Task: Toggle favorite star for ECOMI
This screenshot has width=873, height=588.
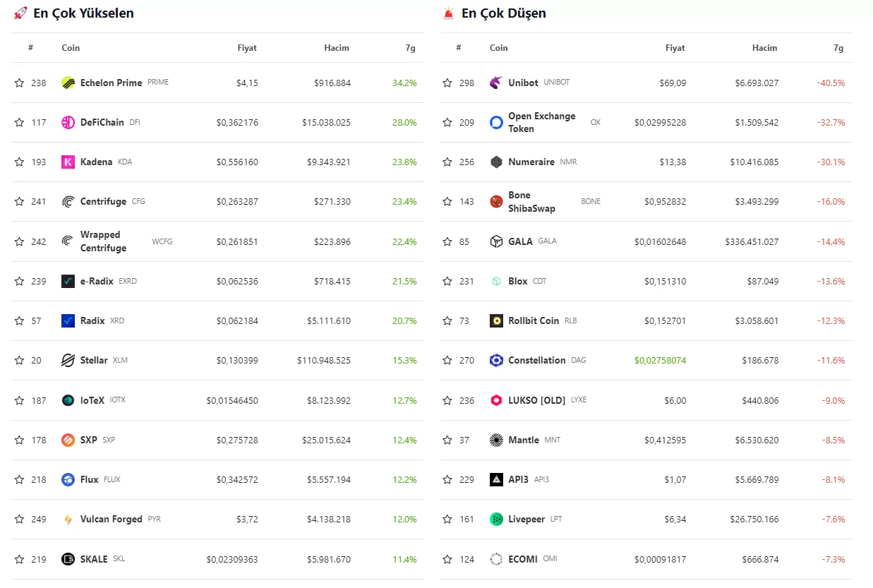Action: 447,559
